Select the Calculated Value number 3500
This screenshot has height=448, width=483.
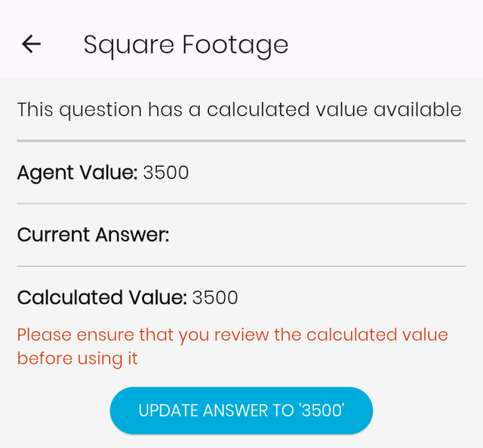click(215, 298)
